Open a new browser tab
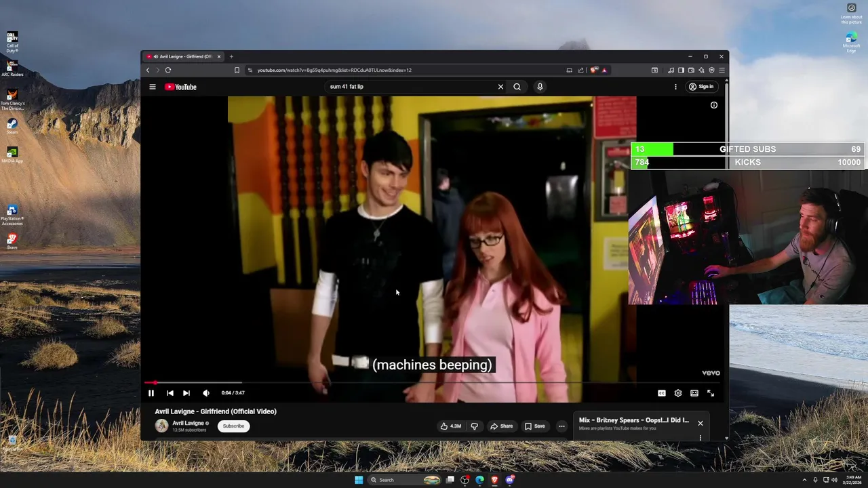 [x=231, y=57]
